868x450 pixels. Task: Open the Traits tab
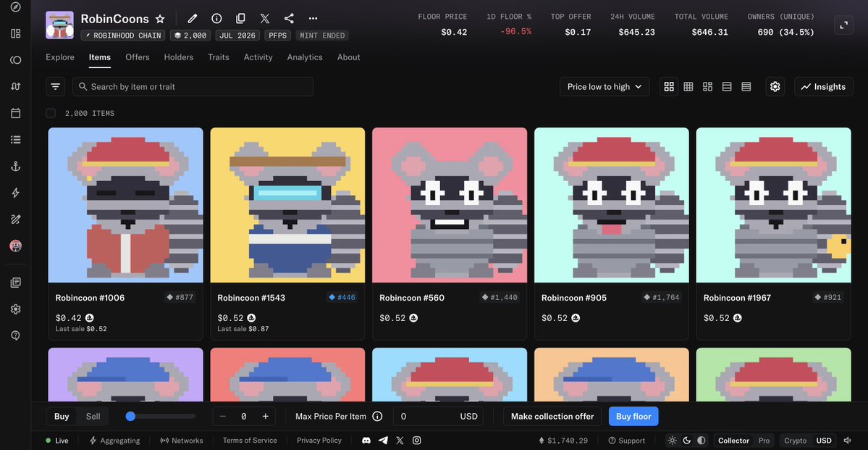click(219, 57)
